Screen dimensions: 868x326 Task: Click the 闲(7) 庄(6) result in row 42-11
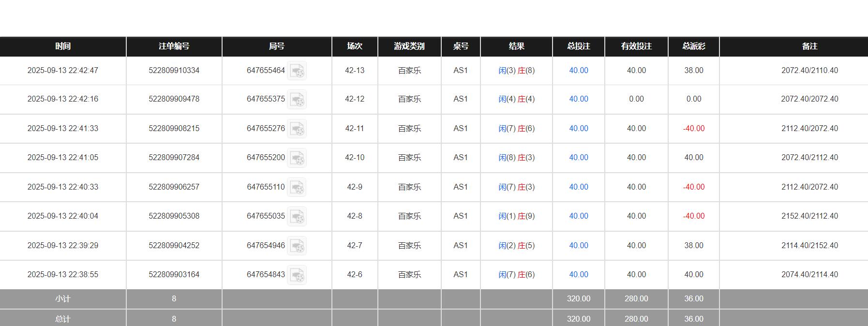coord(516,129)
